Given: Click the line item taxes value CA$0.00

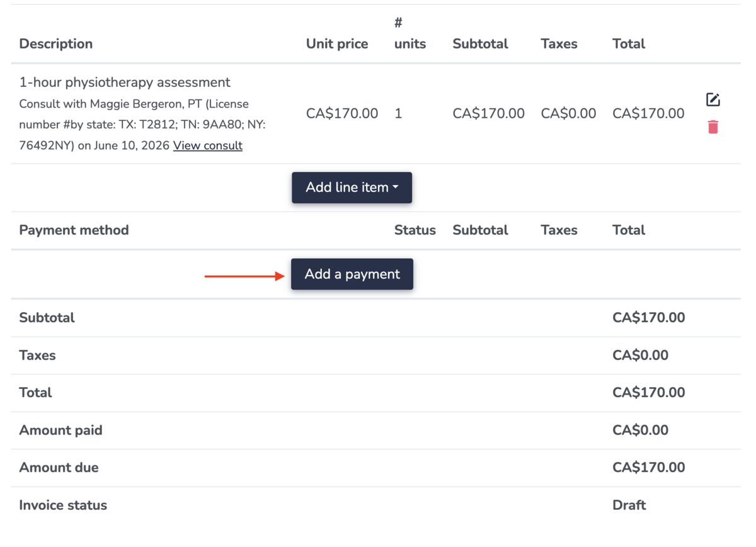Looking at the screenshot, I should click(x=568, y=114).
